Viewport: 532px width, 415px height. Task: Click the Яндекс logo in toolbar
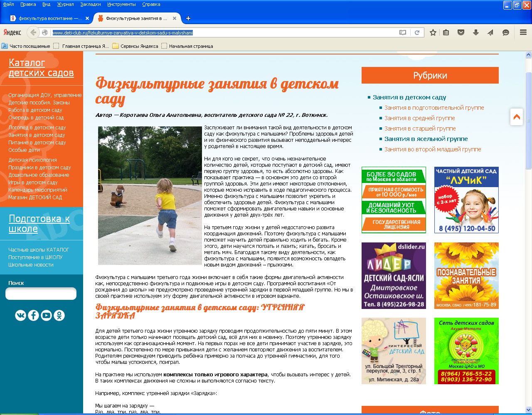coord(12,32)
